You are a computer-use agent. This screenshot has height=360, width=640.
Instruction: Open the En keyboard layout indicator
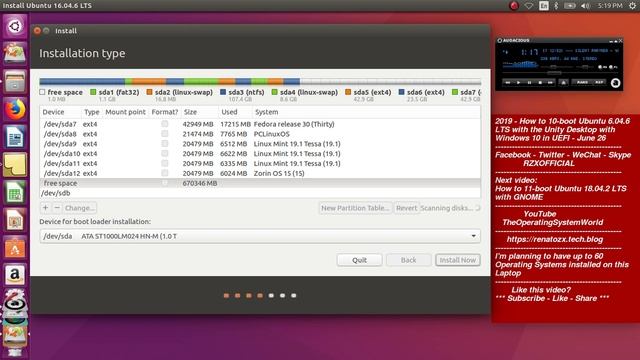543,6
